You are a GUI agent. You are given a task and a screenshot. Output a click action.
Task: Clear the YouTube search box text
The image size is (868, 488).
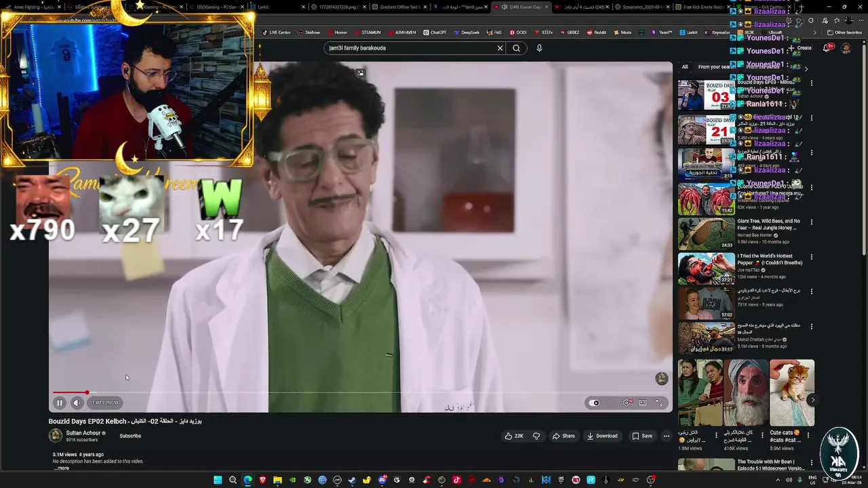point(500,48)
